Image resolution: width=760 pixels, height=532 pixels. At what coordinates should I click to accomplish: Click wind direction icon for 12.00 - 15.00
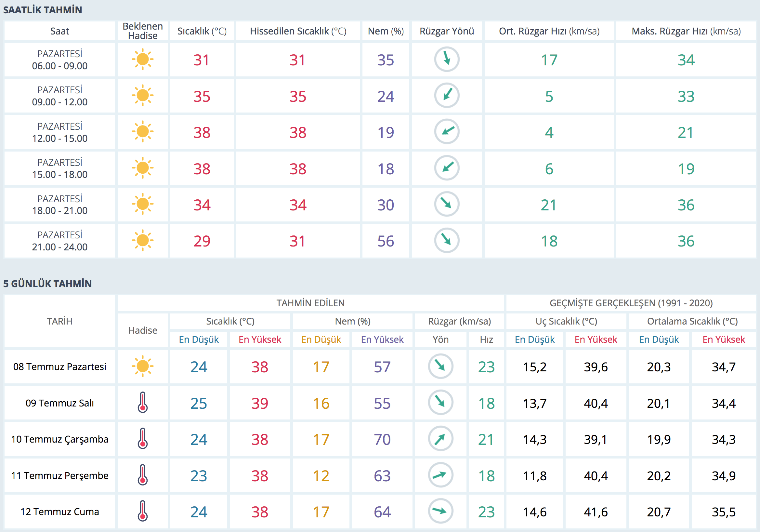tap(447, 132)
